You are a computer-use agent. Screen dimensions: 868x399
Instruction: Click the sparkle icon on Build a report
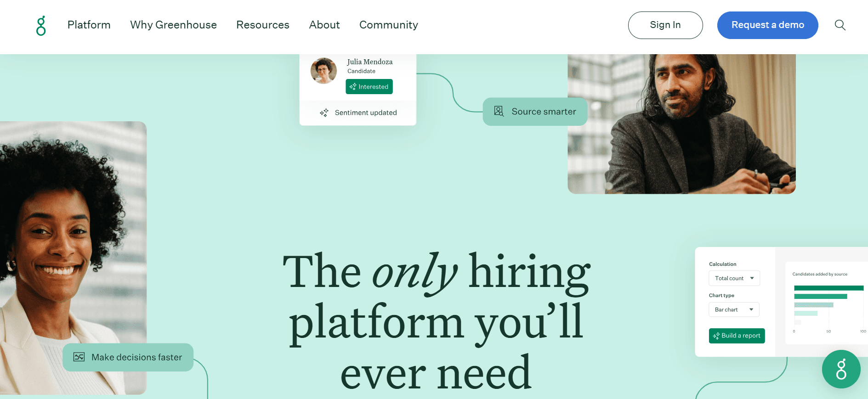[716, 336]
